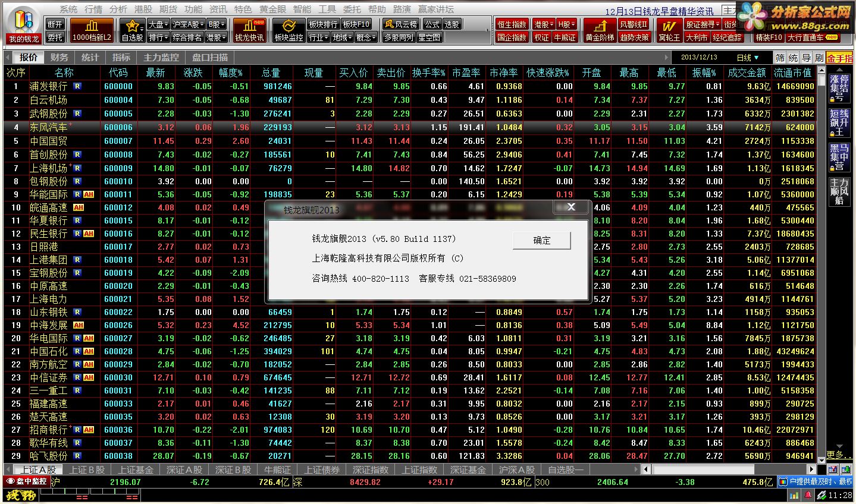
Task: Open the 黄金阶梯 staircase icon
Action: pyautogui.click(x=600, y=31)
